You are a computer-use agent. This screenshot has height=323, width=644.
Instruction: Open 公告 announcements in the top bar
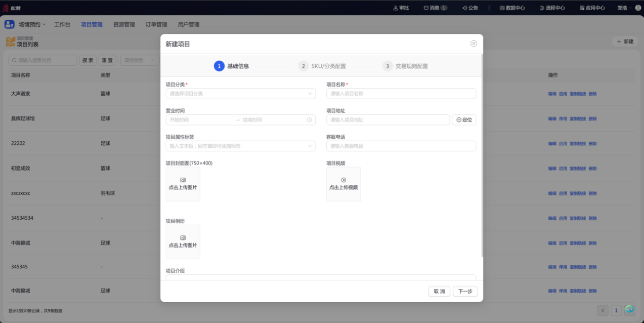click(470, 8)
